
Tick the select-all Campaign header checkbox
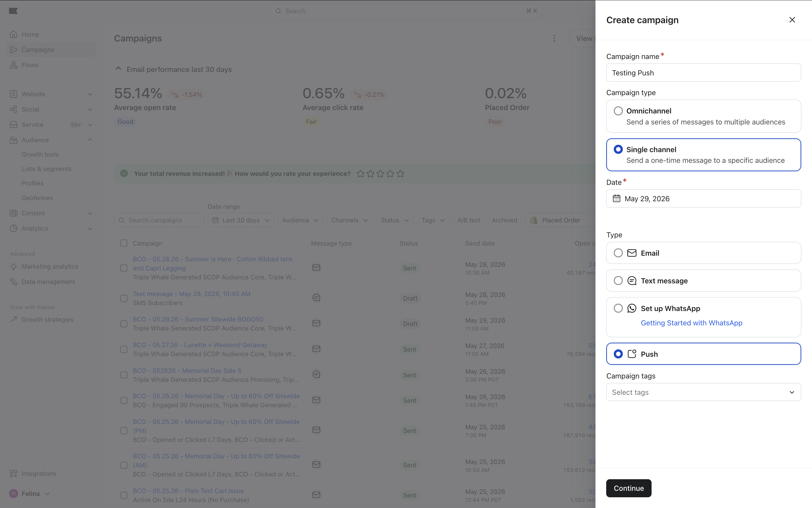pyautogui.click(x=124, y=243)
